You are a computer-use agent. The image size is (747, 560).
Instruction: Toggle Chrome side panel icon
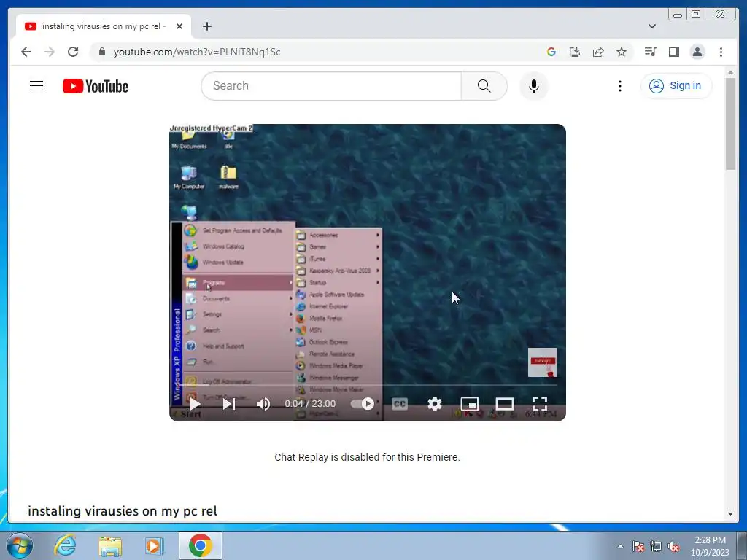673,52
